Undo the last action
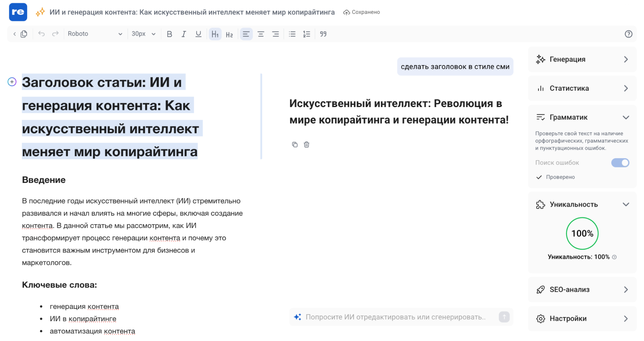The image size is (644, 341). [41, 34]
